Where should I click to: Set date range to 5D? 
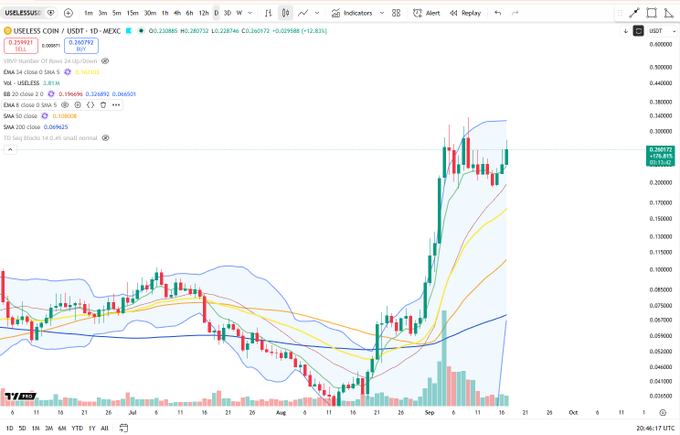23,428
